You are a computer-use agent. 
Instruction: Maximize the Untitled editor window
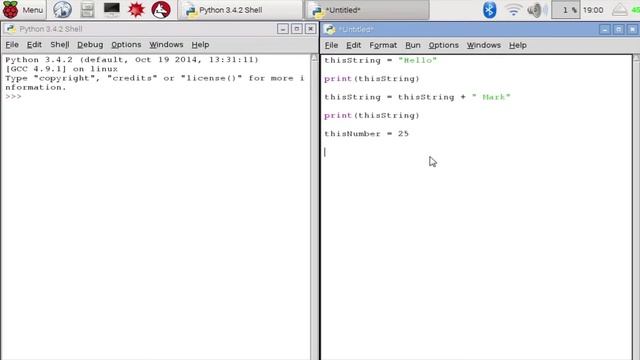[x=618, y=29]
